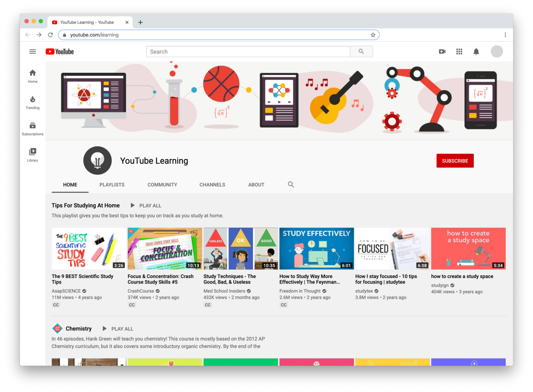Open the studytee channel link
The width and height of the screenshot is (533, 392).
point(364,291)
